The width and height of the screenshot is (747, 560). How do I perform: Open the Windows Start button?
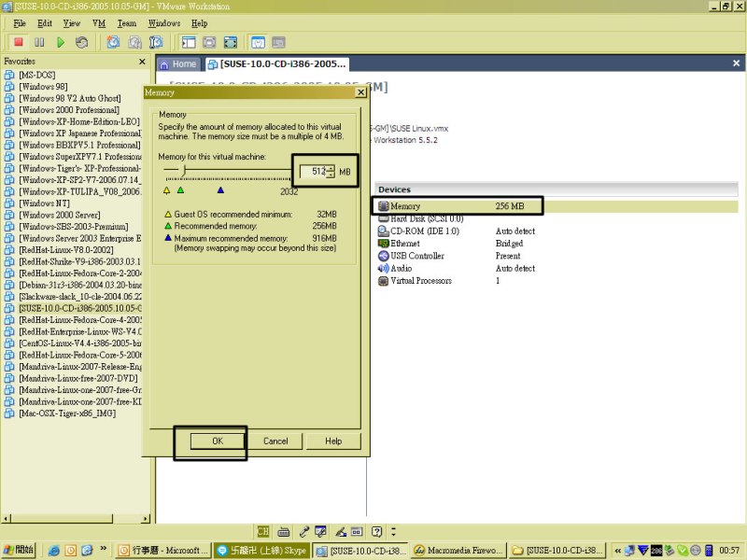click(19, 550)
